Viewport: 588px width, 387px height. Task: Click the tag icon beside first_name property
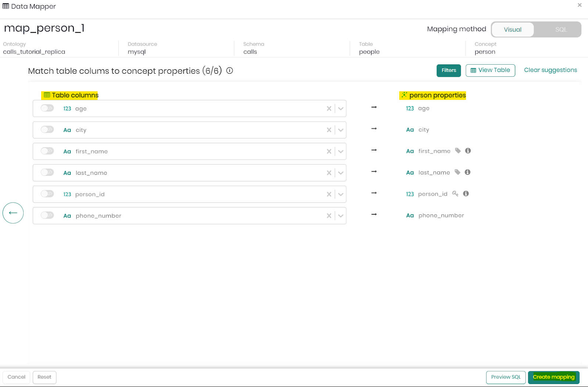point(458,151)
